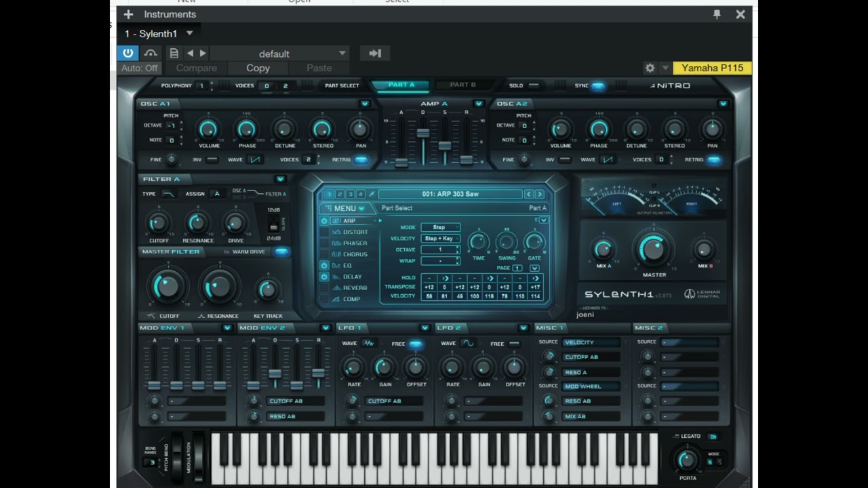The width and height of the screenshot is (868, 488).
Task: Open the plugin settings gear
Action: coord(650,68)
